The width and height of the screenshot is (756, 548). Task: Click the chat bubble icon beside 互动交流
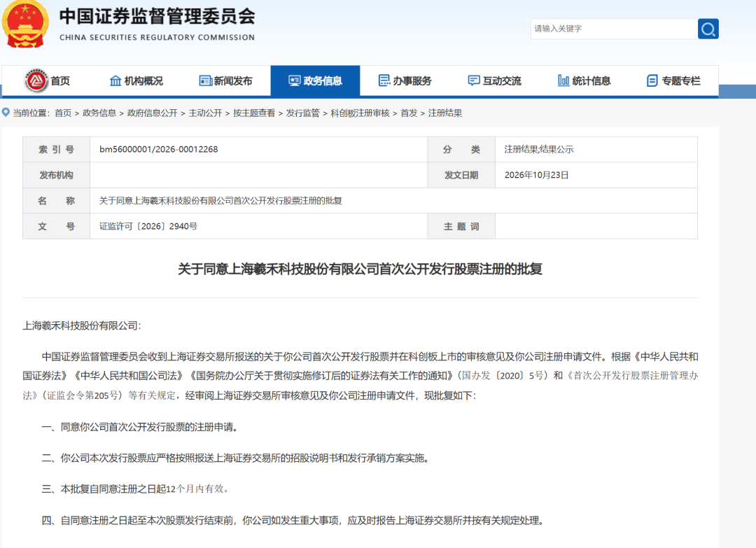tap(474, 80)
